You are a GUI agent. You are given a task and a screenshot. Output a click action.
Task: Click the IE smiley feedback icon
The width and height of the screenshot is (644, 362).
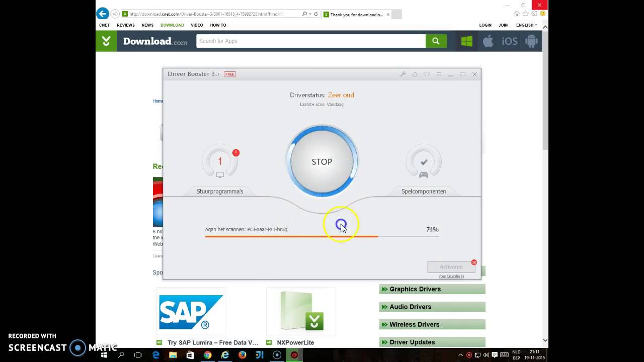point(543,14)
